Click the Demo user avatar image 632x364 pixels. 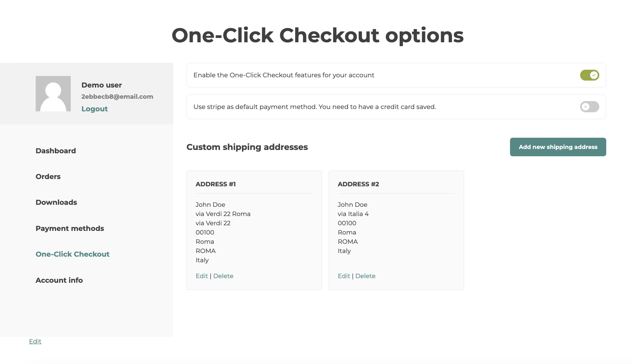coord(53,94)
